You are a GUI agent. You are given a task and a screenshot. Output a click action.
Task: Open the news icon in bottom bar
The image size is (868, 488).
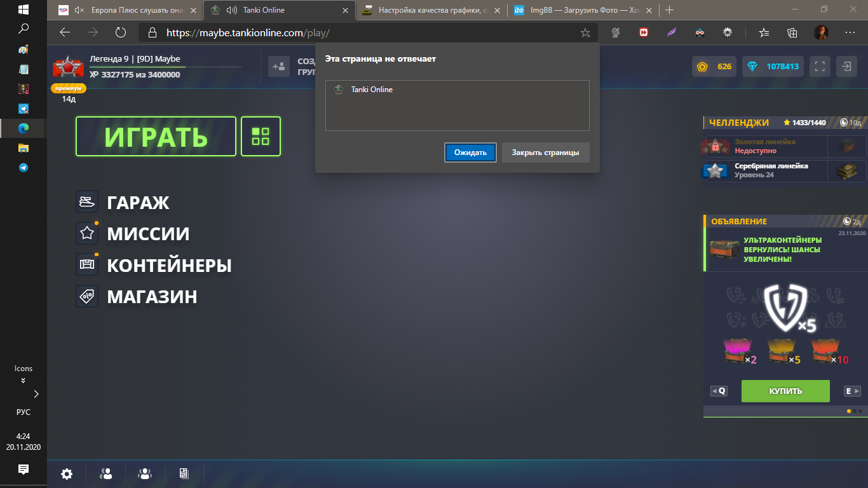pos(184,473)
